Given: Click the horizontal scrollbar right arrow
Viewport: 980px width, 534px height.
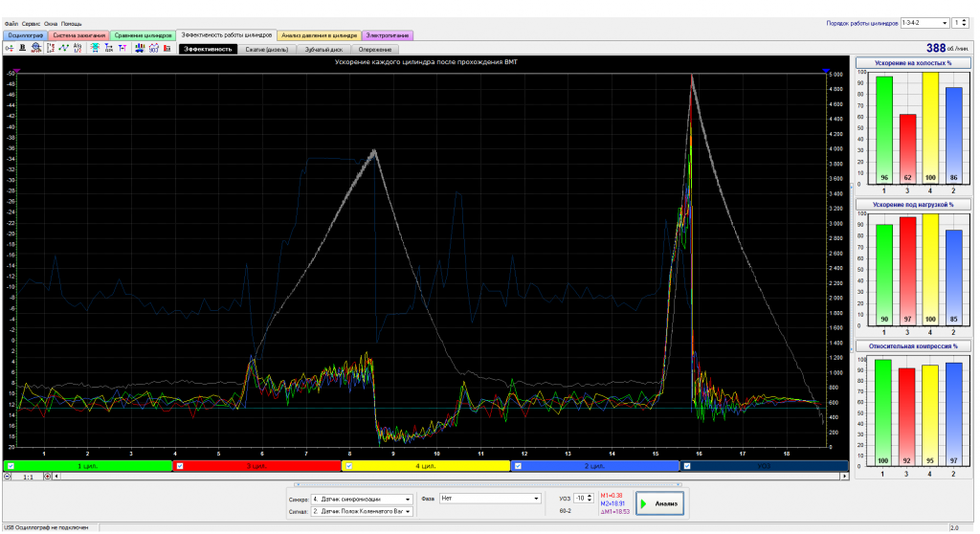Looking at the screenshot, I should pyautogui.click(x=844, y=477).
